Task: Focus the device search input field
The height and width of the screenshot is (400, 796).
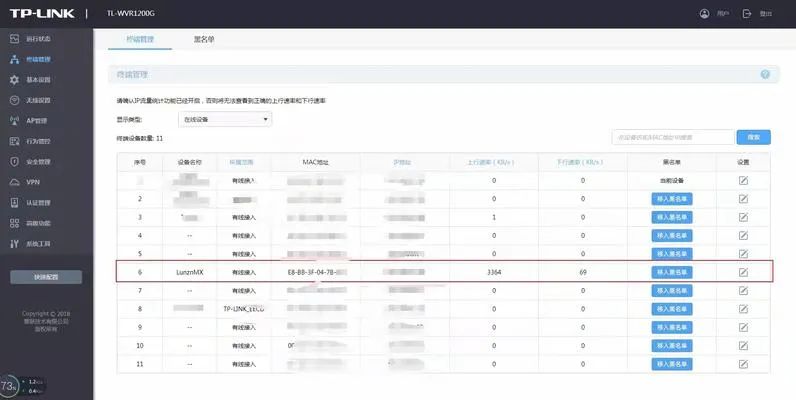Action: point(673,137)
